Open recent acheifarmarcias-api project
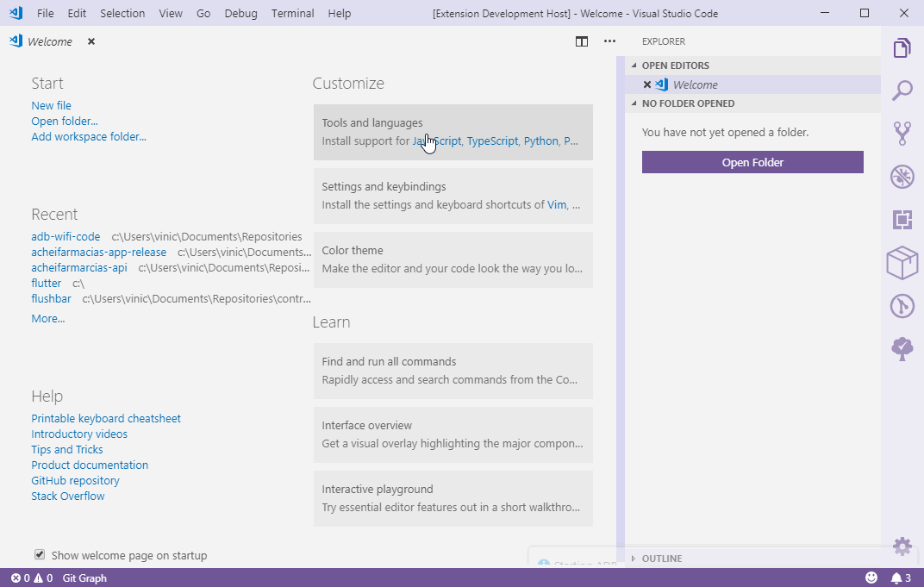This screenshot has width=924, height=587. [79, 267]
